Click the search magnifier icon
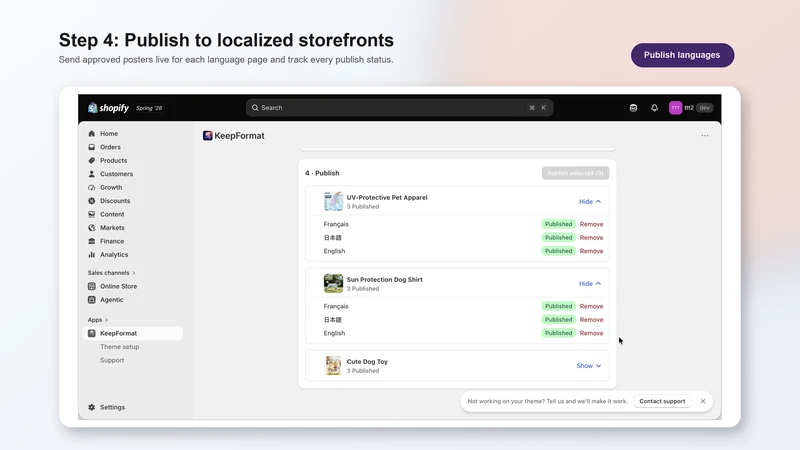Screen dimensions: 800x450 point(255,108)
